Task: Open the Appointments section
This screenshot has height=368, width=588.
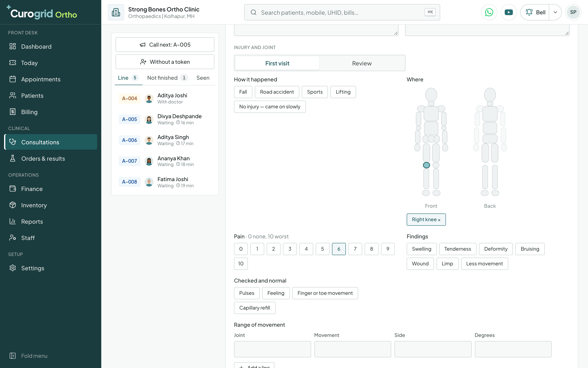Action: click(51, 79)
